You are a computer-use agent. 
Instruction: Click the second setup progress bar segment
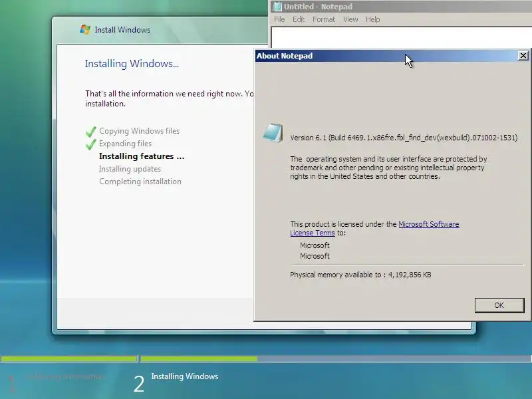336,358
